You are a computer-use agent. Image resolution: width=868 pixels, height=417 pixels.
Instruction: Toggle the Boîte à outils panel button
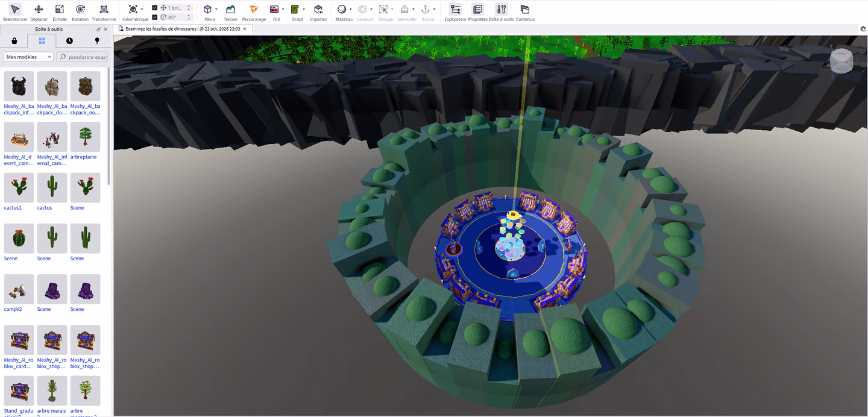pos(502,12)
